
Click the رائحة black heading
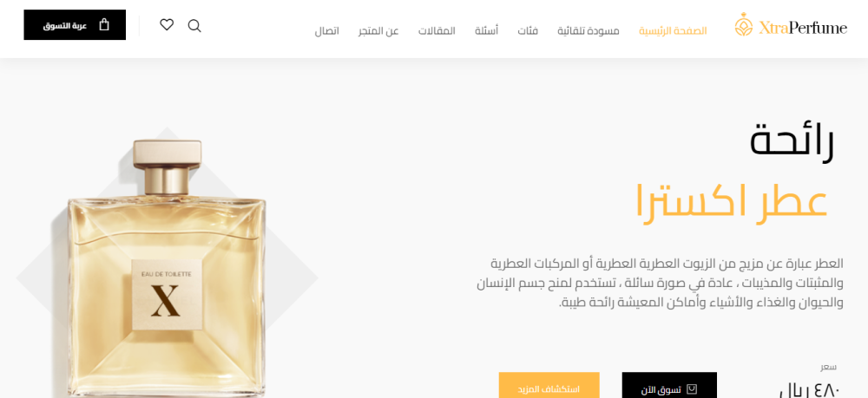[792, 142]
